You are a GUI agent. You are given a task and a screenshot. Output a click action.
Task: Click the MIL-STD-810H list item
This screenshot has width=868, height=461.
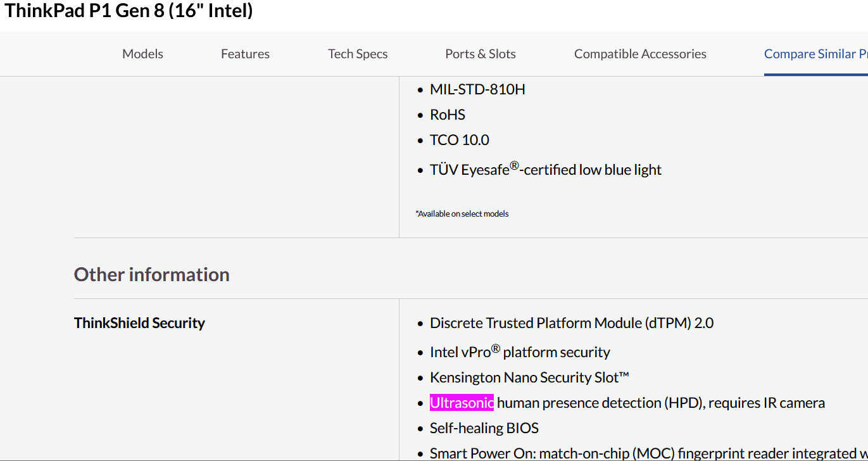[477, 89]
